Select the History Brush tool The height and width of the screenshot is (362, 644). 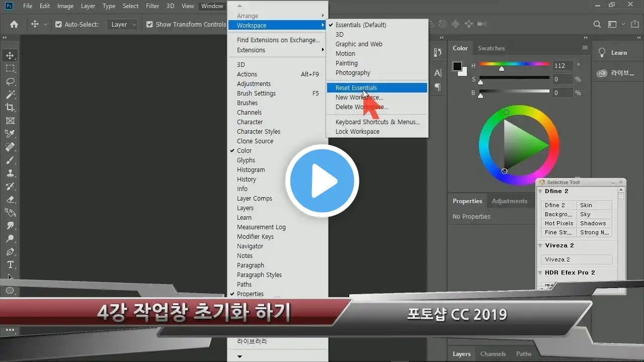click(x=10, y=186)
